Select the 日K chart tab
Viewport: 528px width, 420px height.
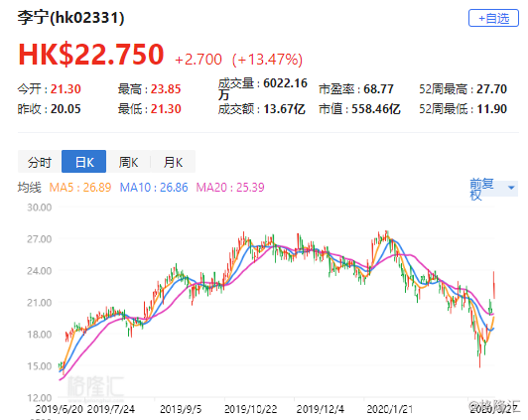(83, 162)
